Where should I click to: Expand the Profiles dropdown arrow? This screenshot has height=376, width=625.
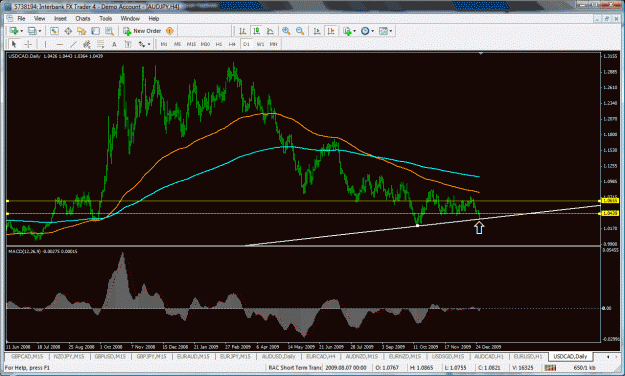[x=40, y=31]
